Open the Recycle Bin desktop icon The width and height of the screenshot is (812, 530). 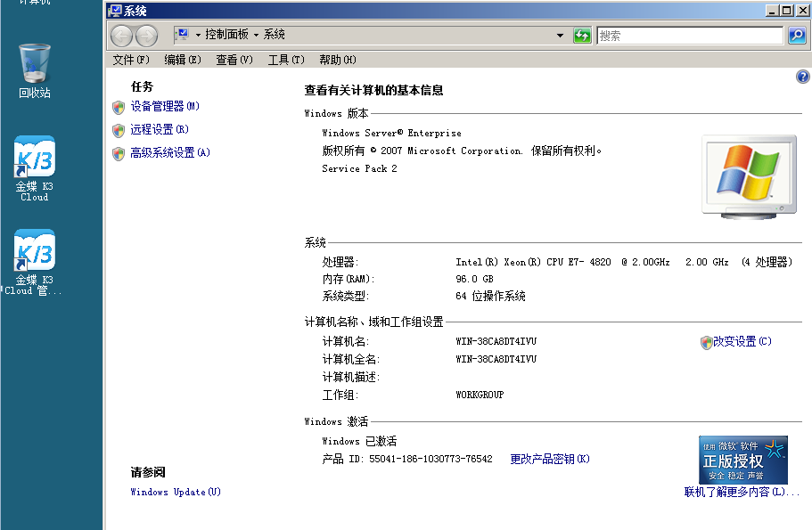(35, 71)
